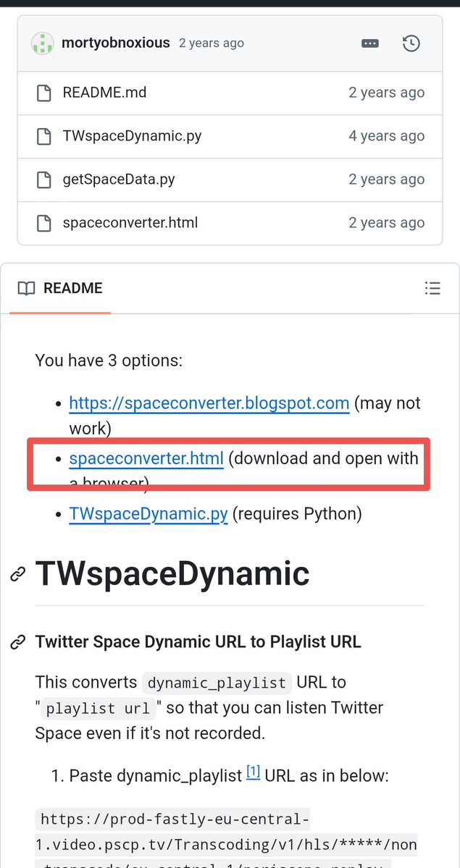Image resolution: width=460 pixels, height=868 pixels.
Task: Click the getSpaceData.py file icon
Action: coord(43,180)
